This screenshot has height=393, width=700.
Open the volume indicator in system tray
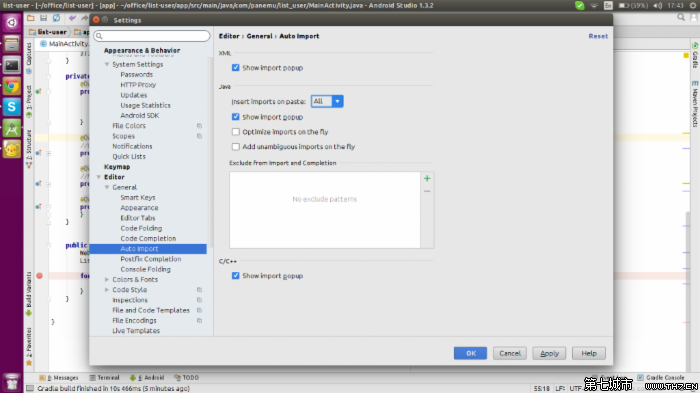(658, 5)
